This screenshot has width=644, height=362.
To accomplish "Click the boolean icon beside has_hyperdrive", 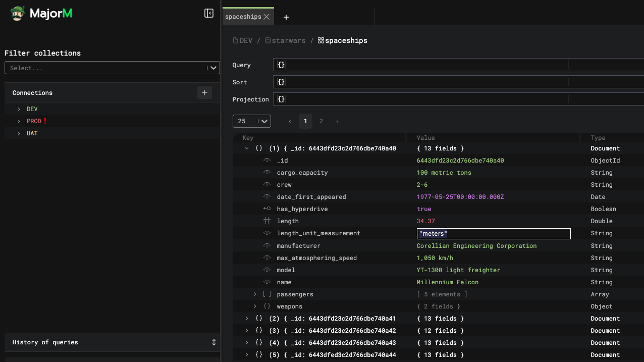I will point(267,209).
